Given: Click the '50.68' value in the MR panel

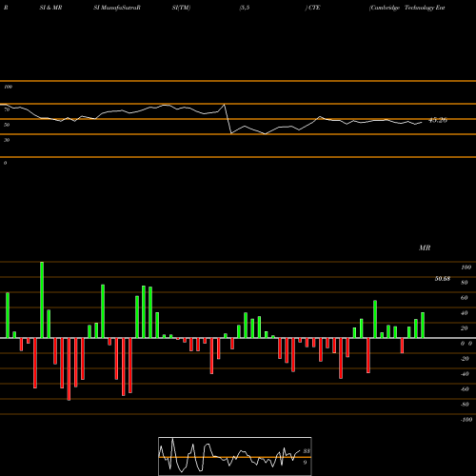Looking at the screenshot, I should 443,279.
